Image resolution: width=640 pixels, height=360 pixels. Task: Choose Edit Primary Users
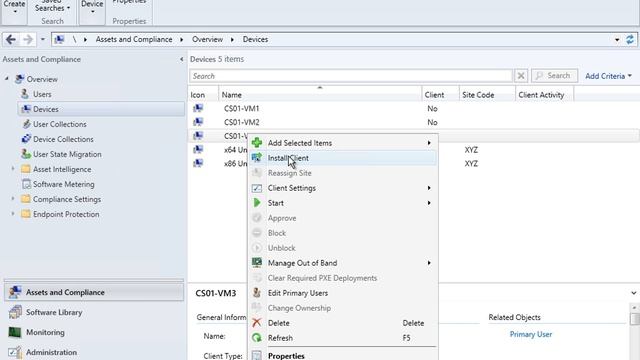click(343, 293)
